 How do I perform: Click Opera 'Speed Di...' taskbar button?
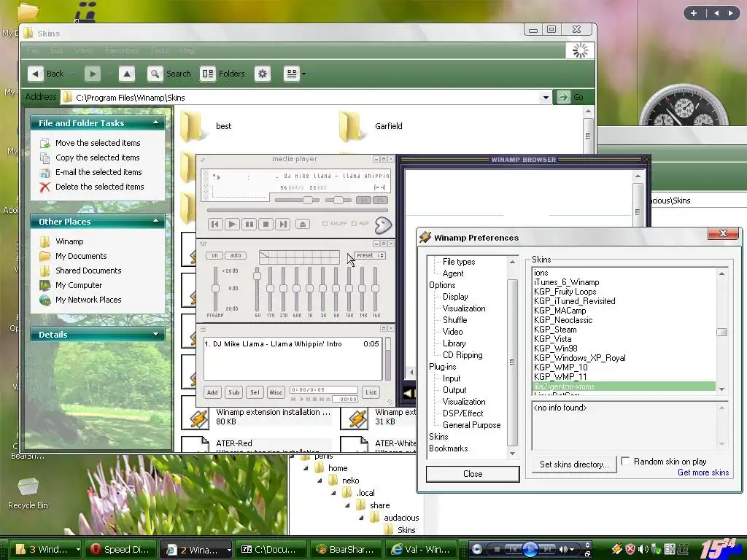pyautogui.click(x=123, y=549)
